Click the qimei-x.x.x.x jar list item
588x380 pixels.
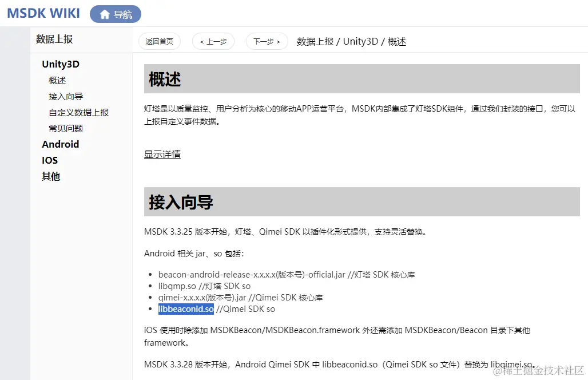coord(240,298)
